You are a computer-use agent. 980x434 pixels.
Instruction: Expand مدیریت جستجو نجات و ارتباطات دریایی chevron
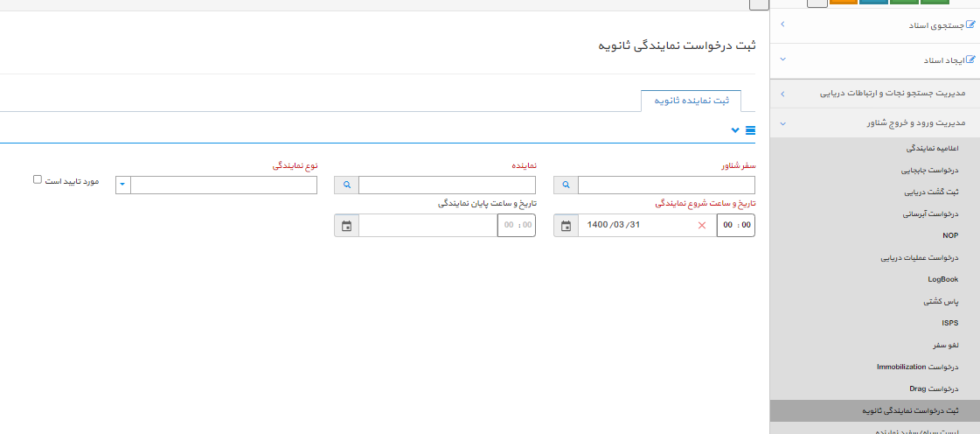point(782,94)
